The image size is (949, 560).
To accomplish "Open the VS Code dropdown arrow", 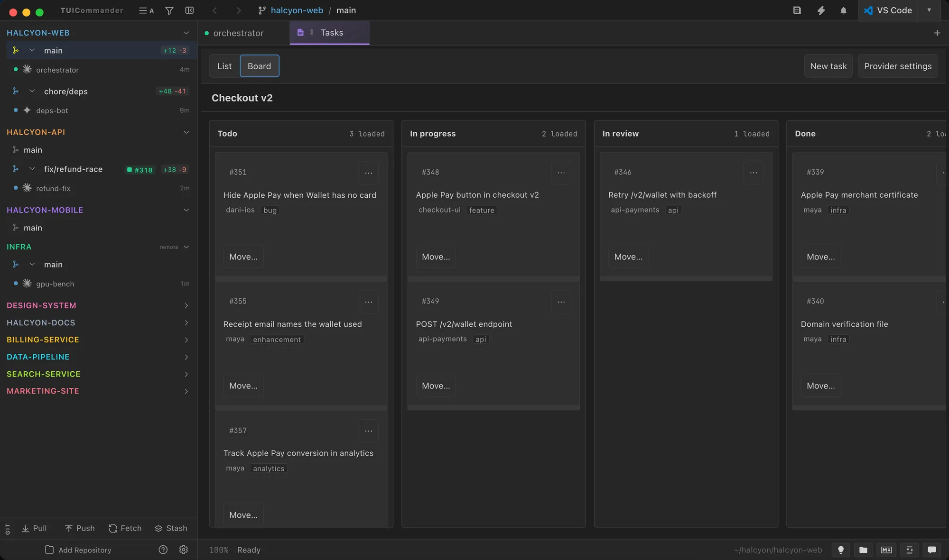I will pos(929,10).
